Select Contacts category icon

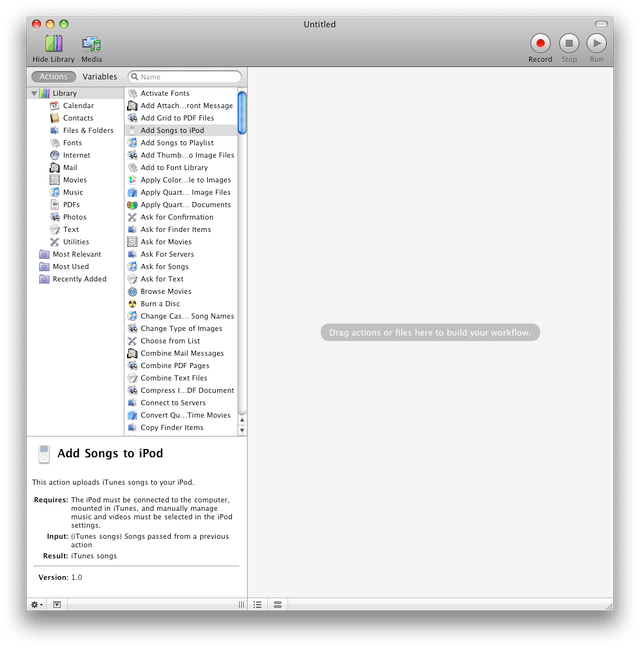click(x=54, y=118)
